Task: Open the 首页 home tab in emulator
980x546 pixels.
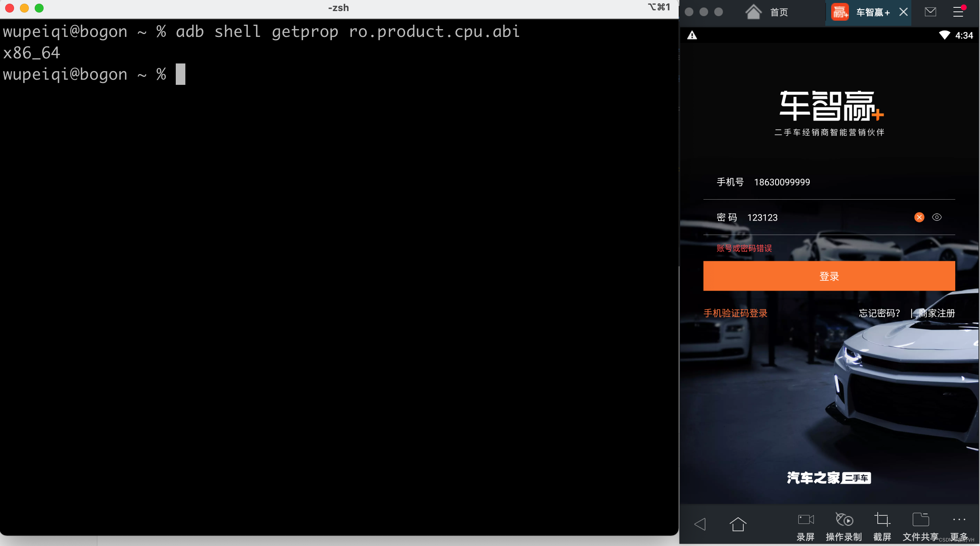Action: [x=766, y=12]
